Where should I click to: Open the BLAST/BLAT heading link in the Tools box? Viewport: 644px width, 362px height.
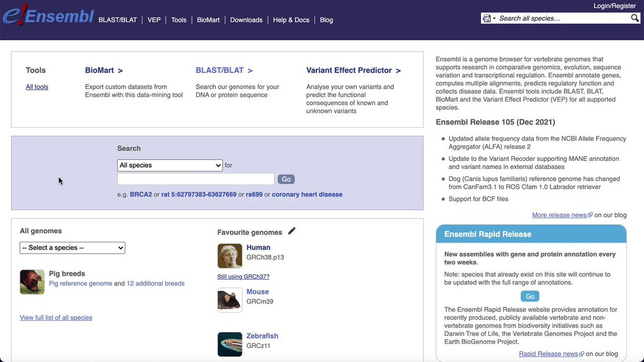(224, 70)
